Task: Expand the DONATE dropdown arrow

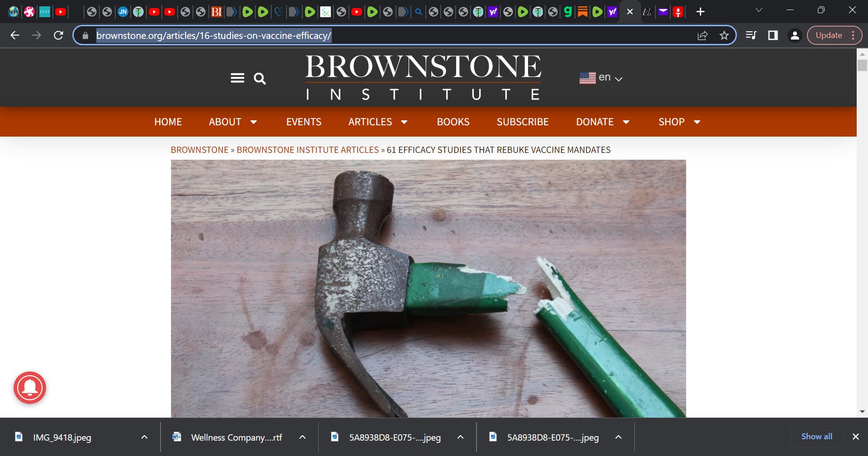Action: click(626, 122)
